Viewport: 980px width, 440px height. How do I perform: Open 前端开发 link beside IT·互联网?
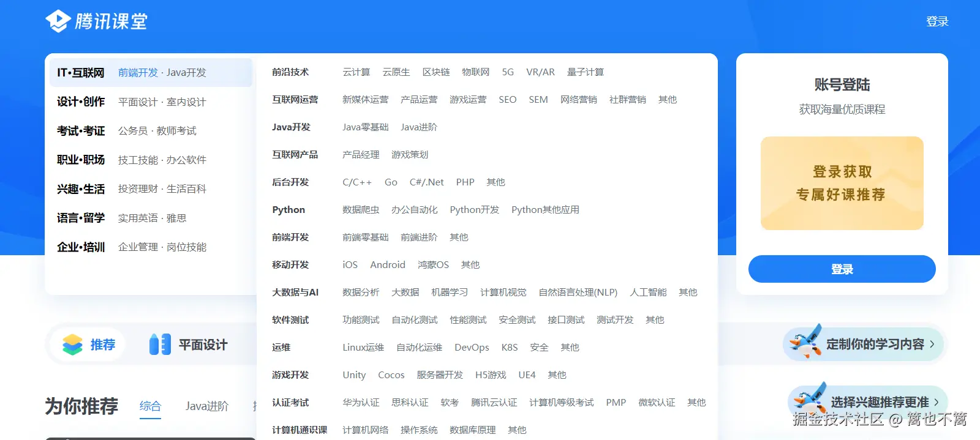(138, 73)
